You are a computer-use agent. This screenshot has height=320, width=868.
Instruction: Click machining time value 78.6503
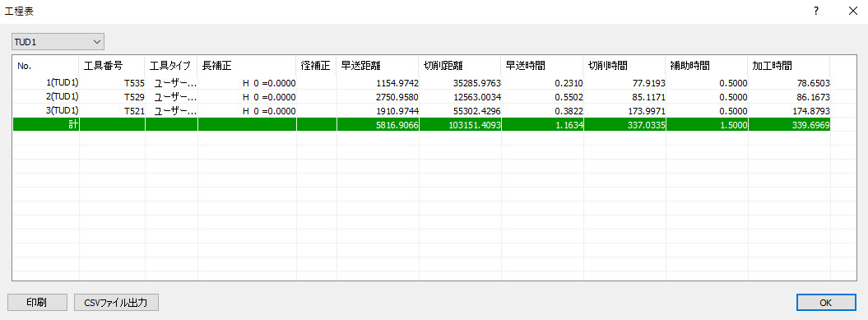pyautogui.click(x=813, y=83)
